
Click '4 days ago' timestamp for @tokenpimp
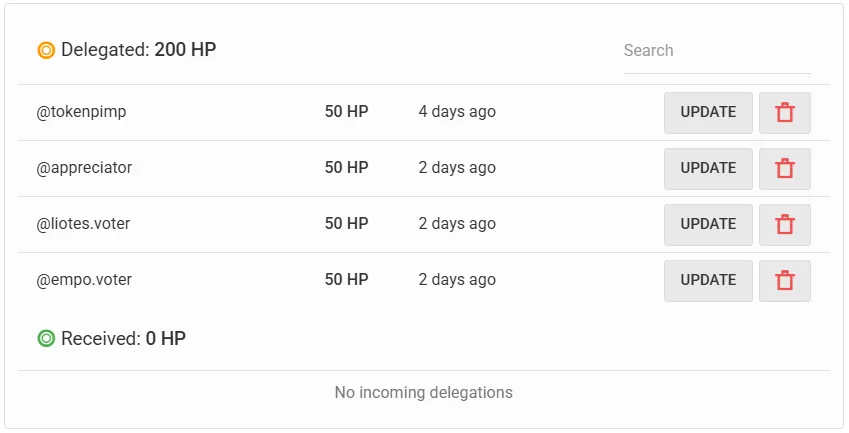457,112
